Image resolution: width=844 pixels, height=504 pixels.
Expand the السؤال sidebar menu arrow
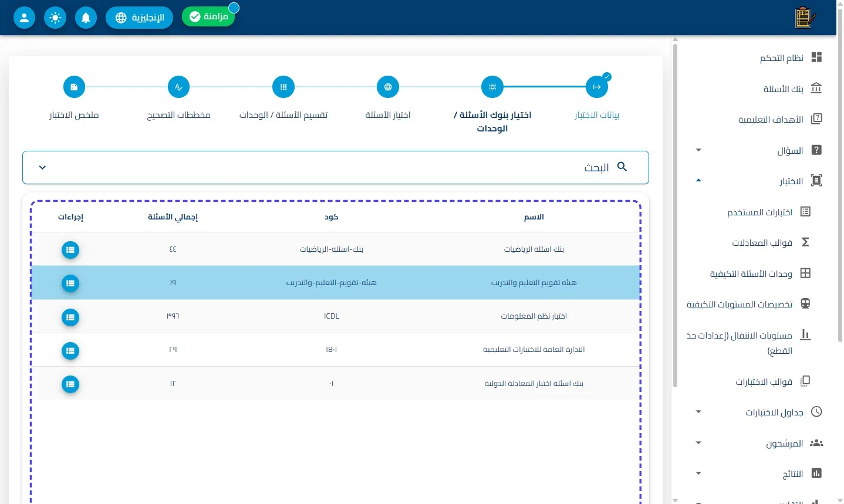point(698,150)
